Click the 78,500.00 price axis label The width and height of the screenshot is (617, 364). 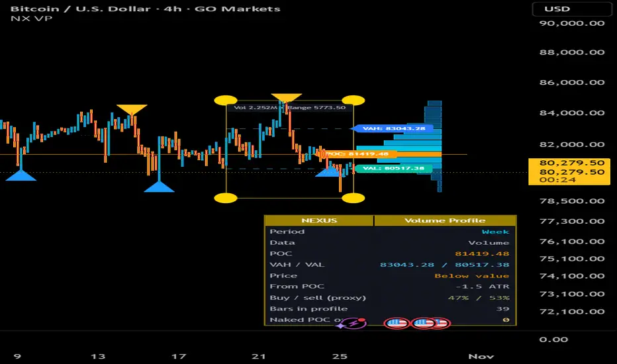point(572,201)
